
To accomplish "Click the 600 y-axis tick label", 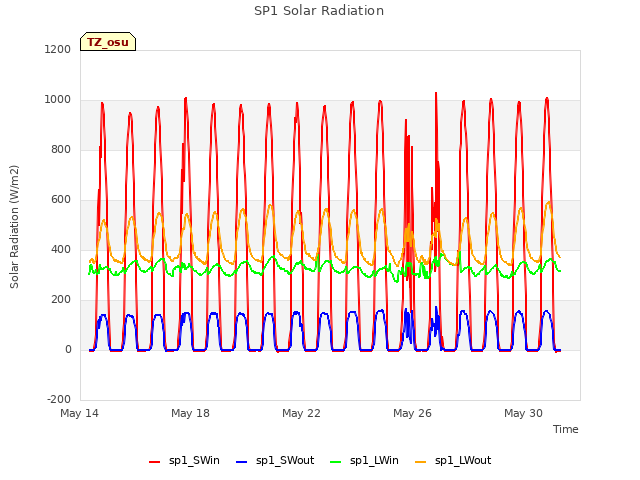I will pyautogui.click(x=61, y=200).
